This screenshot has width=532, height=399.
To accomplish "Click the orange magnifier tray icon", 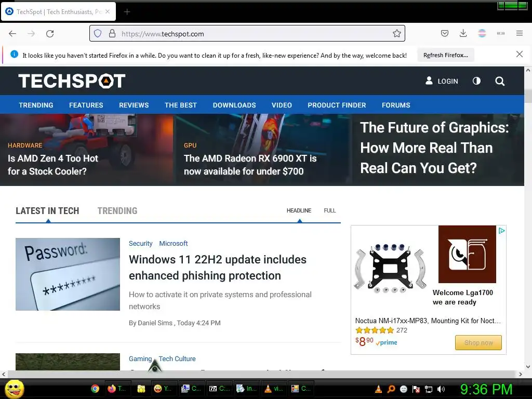I will tap(391, 389).
